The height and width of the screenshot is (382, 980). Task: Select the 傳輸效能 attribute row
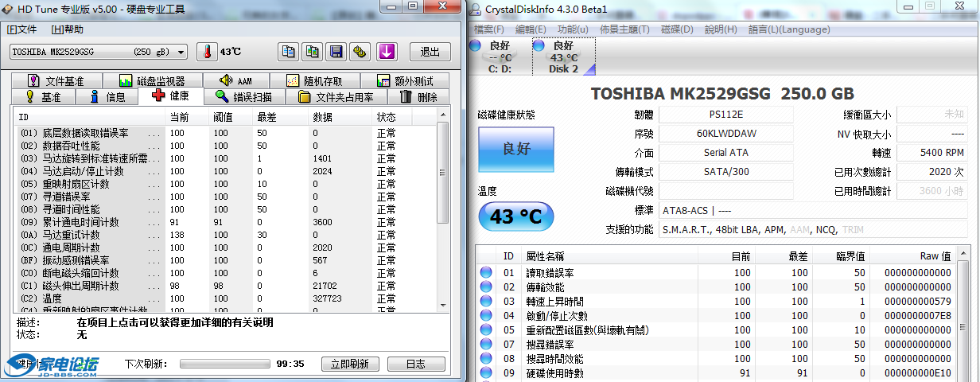(716, 287)
